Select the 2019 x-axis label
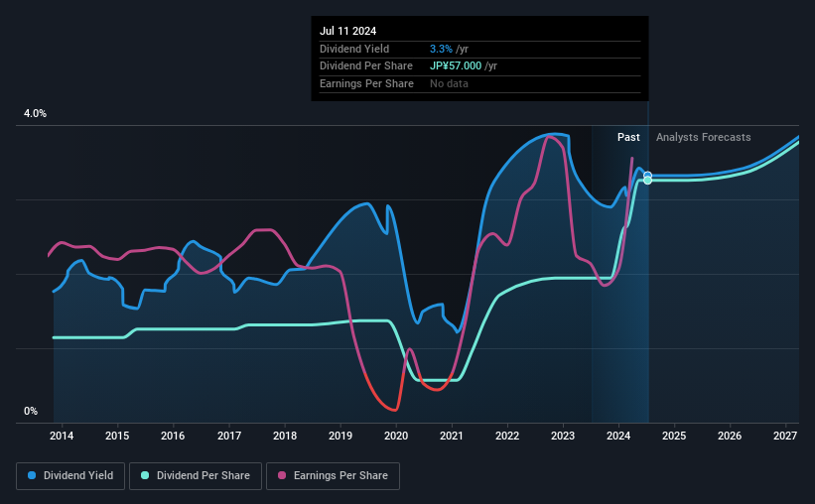 340,436
